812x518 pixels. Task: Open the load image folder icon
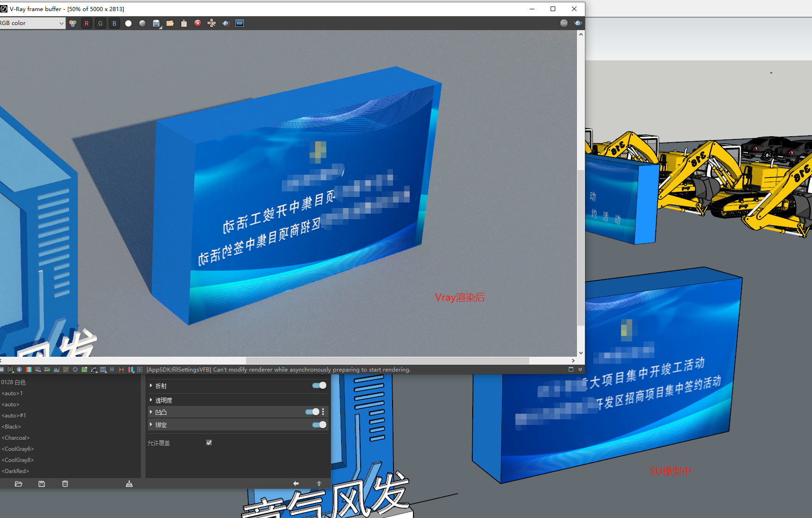pos(170,23)
